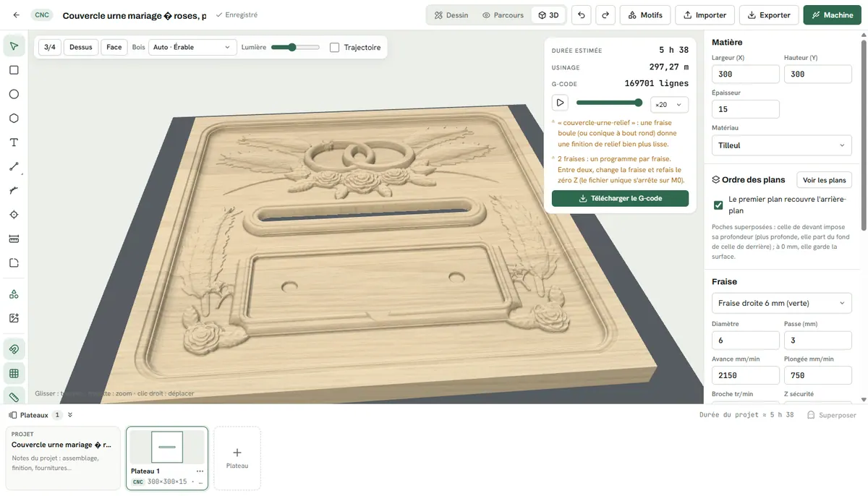Toggle the magnet snapping icon
Viewport: 868px width, 496px height.
pos(14,349)
